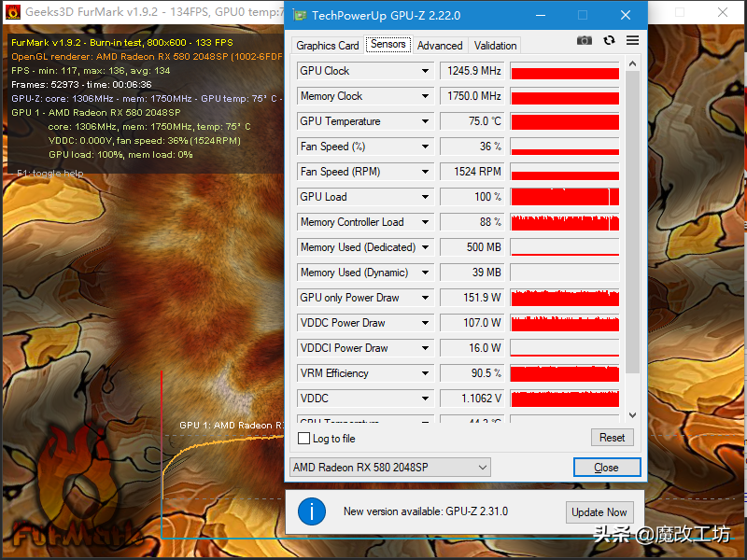Click the 500 MB memory used value
This screenshot has width=747, height=560.
[x=472, y=247]
